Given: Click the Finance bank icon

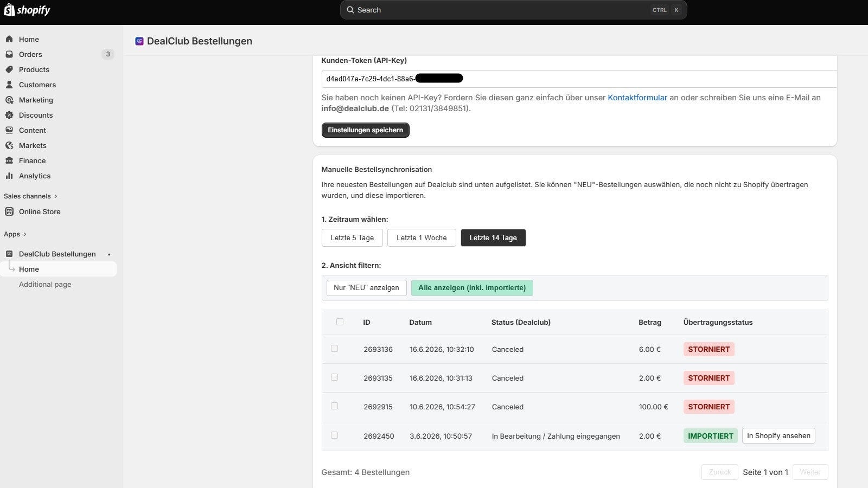Looking at the screenshot, I should [x=9, y=160].
